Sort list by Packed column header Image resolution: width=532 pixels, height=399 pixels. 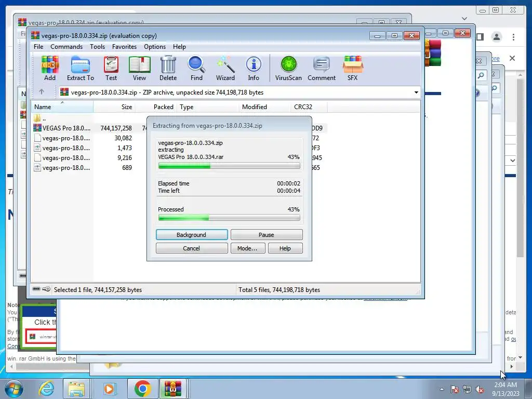tap(156, 107)
